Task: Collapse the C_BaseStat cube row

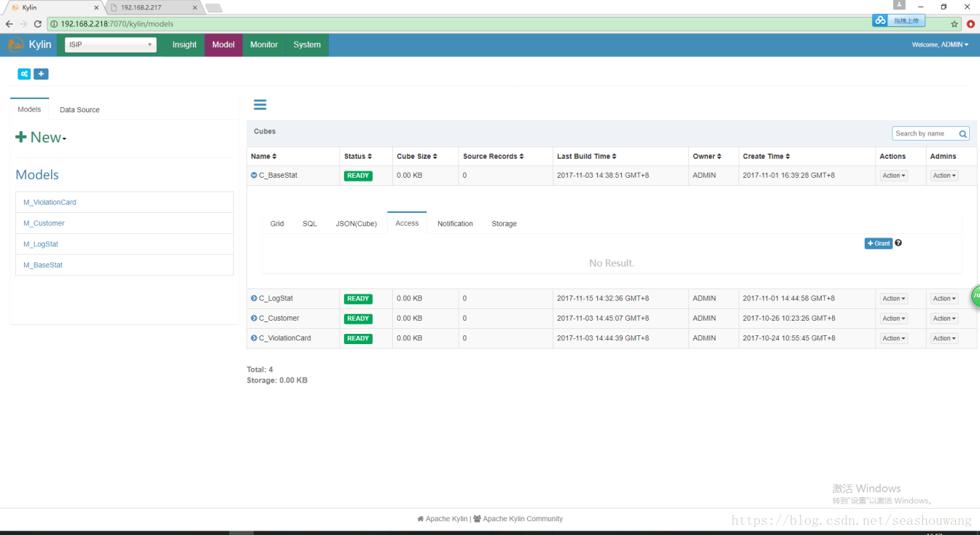Action: (x=254, y=175)
